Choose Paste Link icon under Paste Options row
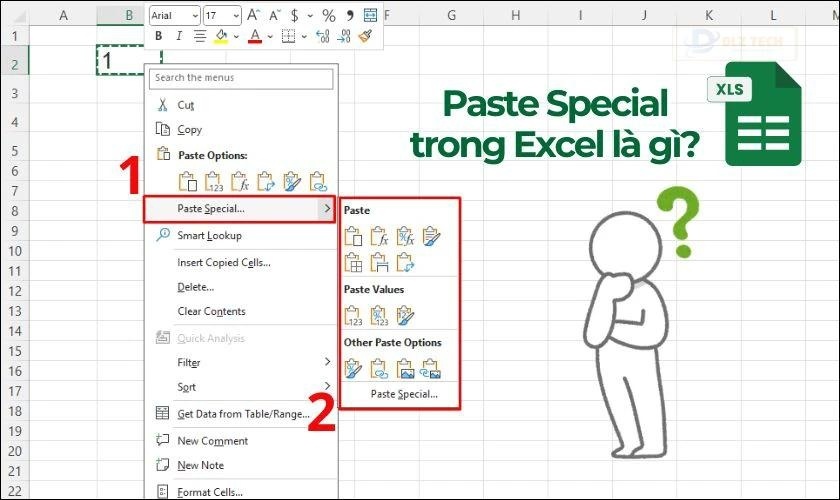The image size is (840, 500). point(318,182)
